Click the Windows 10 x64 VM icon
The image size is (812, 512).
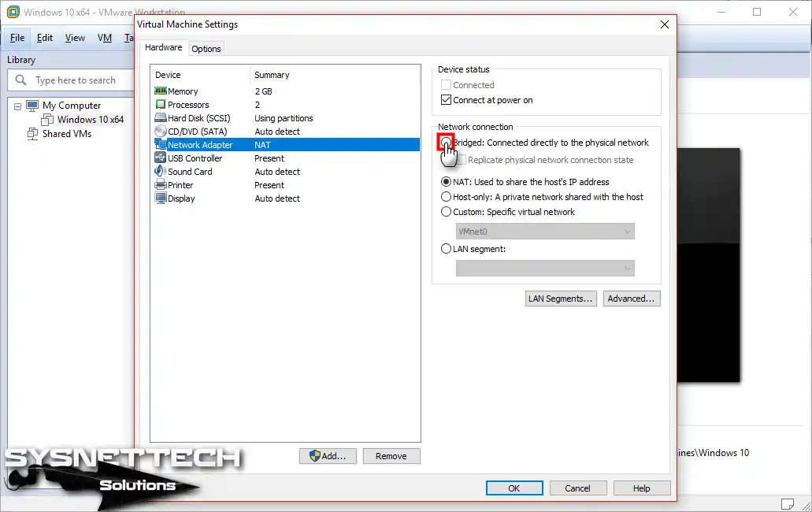click(x=47, y=120)
